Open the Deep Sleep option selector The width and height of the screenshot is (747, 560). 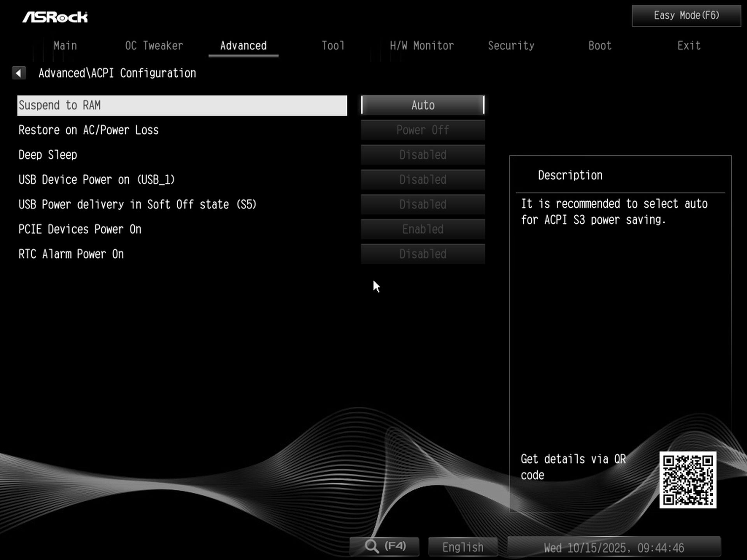click(423, 155)
